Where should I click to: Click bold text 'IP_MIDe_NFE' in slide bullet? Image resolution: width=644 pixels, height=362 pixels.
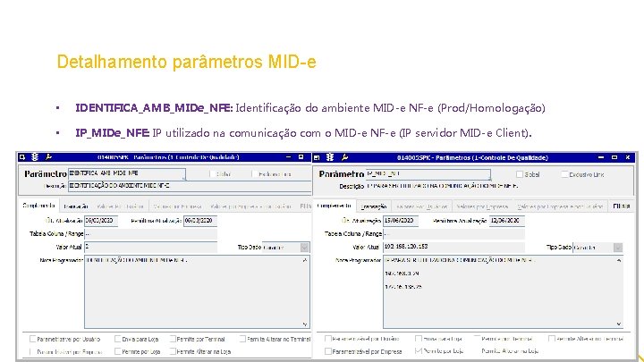click(x=112, y=133)
